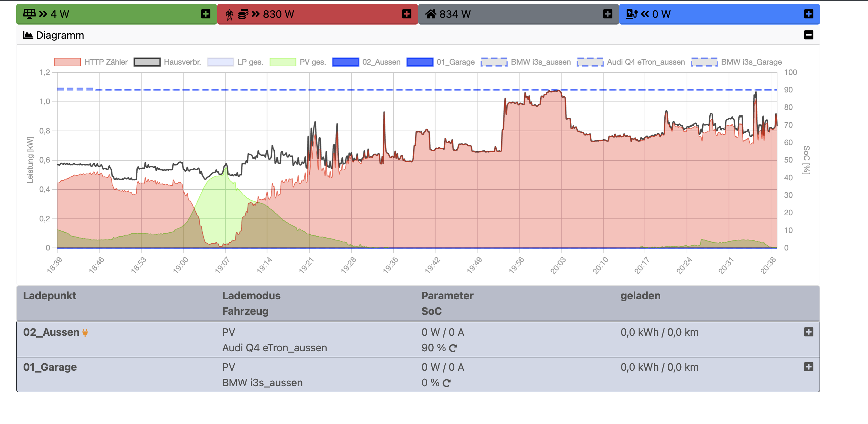Collapse the Diagramm panel
Image resolution: width=868 pixels, height=424 pixels.
[808, 35]
